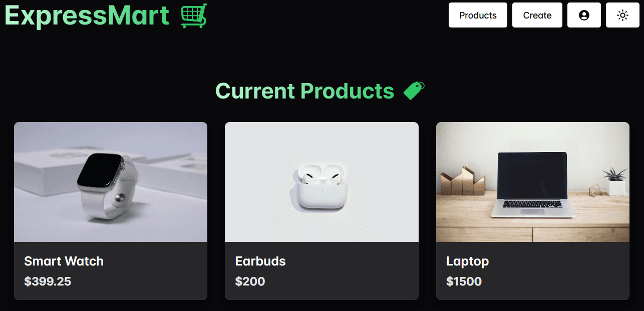Click the shopping cart logo icon

pyautogui.click(x=194, y=15)
